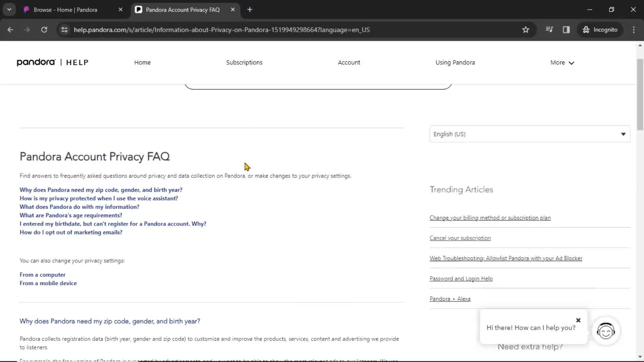The height and width of the screenshot is (362, 644).
Task: Click the scrollbar up arrow
Action: [x=640, y=45]
